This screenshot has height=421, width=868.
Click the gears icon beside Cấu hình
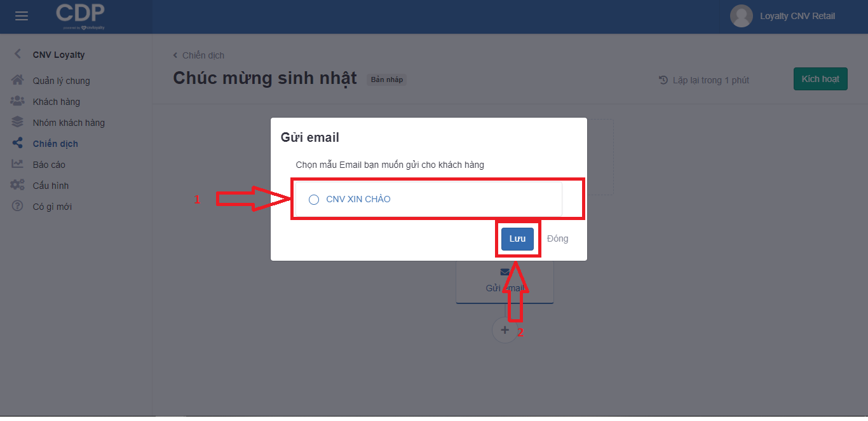pos(18,185)
